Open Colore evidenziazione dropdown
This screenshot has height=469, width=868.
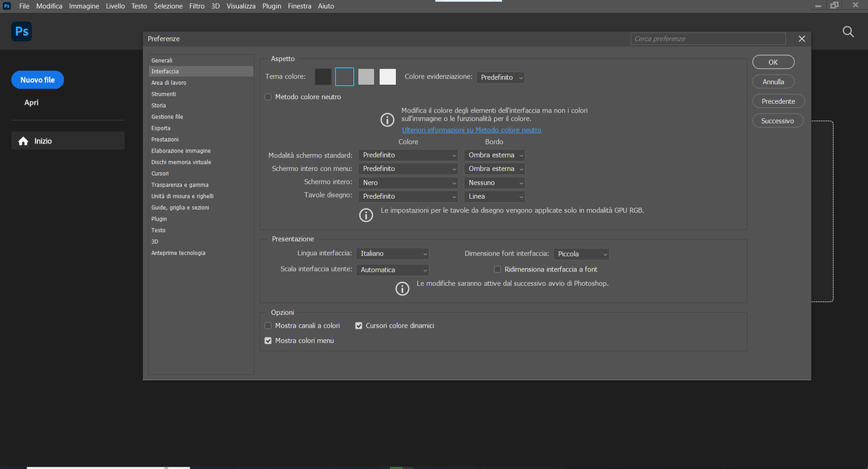tap(500, 77)
